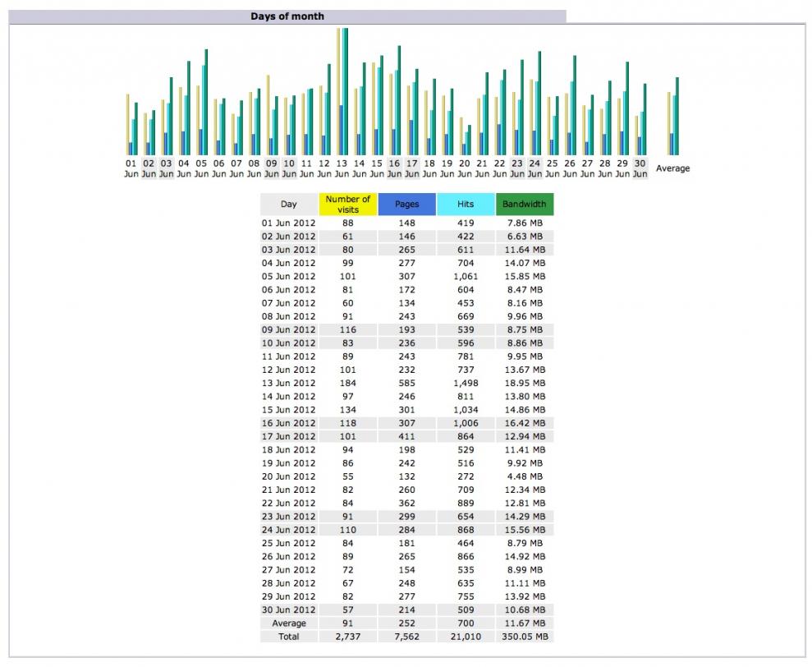This screenshot has height=667, width=812.
Task: Click the 01 Jun chart axis label
Action: 131,168
